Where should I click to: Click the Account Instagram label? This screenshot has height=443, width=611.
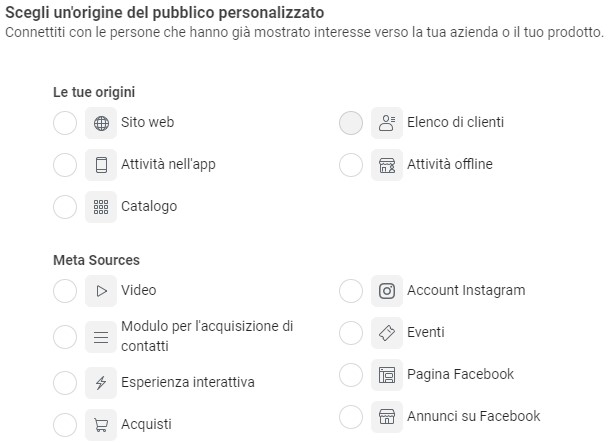465,291
